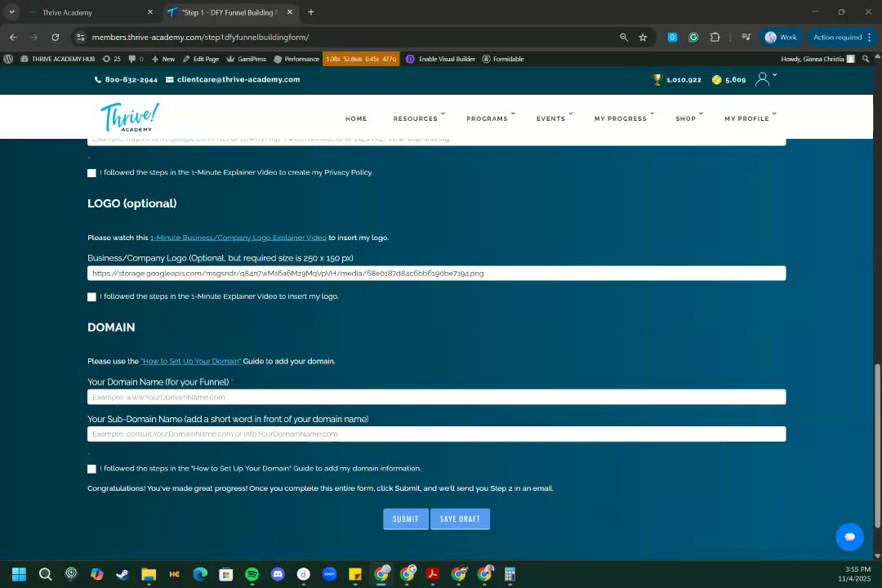Click the Query Monitor orange stats bar
Image resolution: width=882 pixels, height=588 pixels.
point(361,59)
